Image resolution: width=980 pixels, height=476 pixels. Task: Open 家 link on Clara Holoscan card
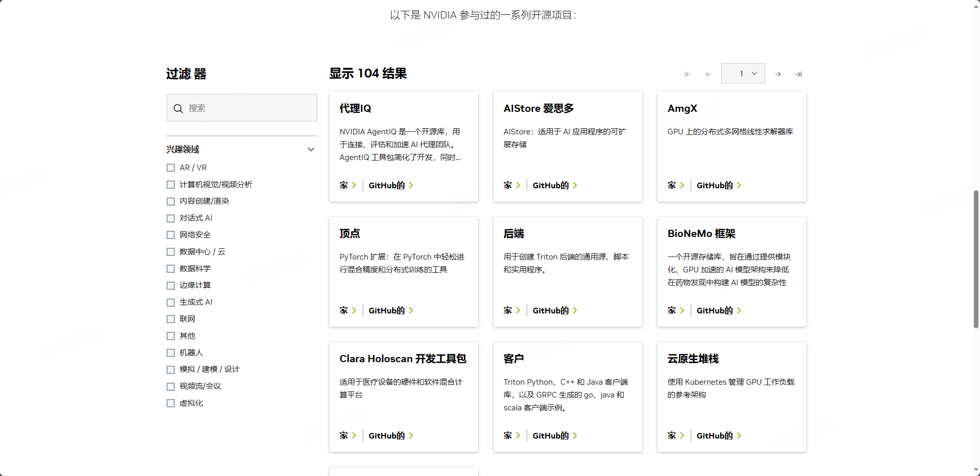348,435
